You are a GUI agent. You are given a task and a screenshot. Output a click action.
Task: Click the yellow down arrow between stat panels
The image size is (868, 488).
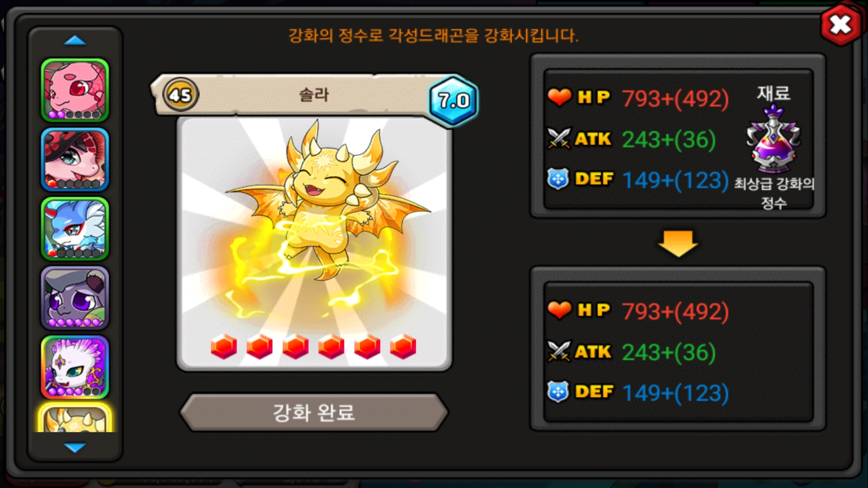pos(678,244)
